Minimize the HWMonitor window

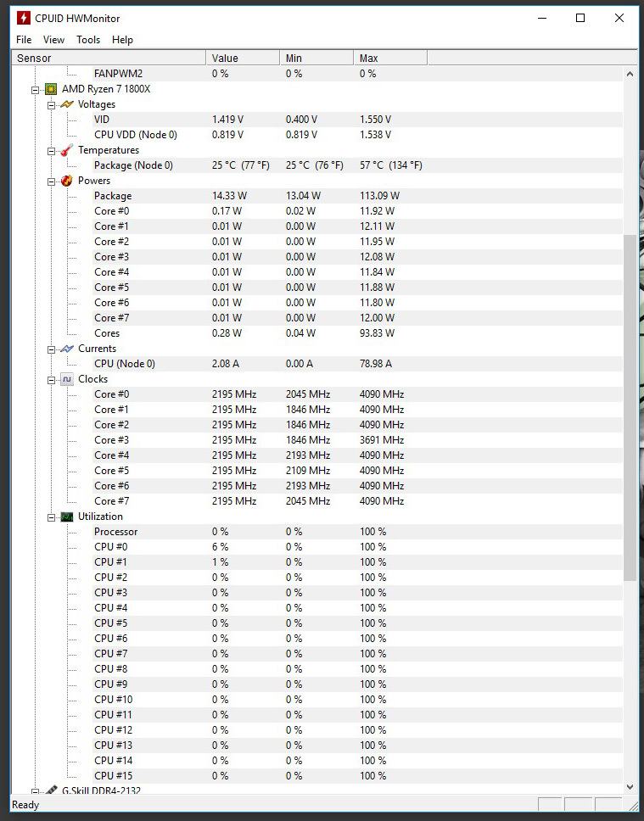(542, 18)
